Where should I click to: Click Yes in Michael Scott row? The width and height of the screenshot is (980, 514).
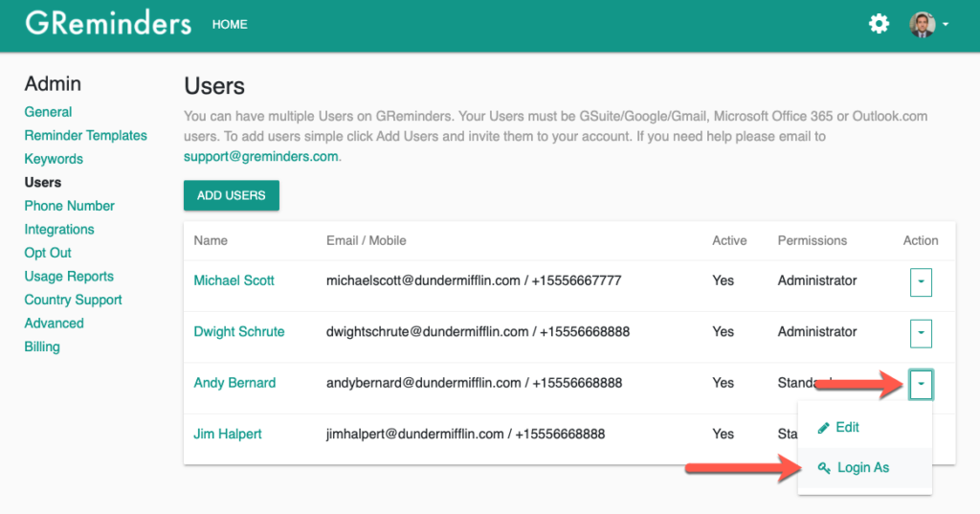[x=724, y=280]
